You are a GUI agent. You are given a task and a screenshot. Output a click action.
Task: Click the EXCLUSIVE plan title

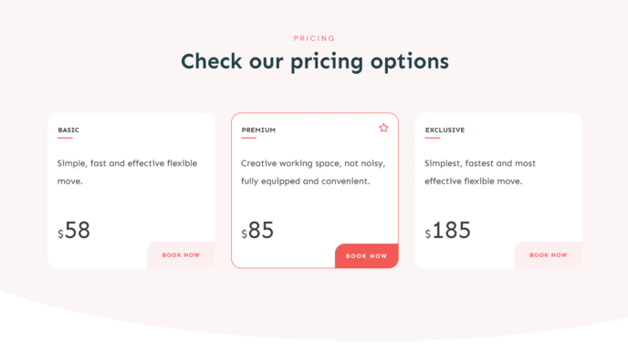click(x=445, y=130)
